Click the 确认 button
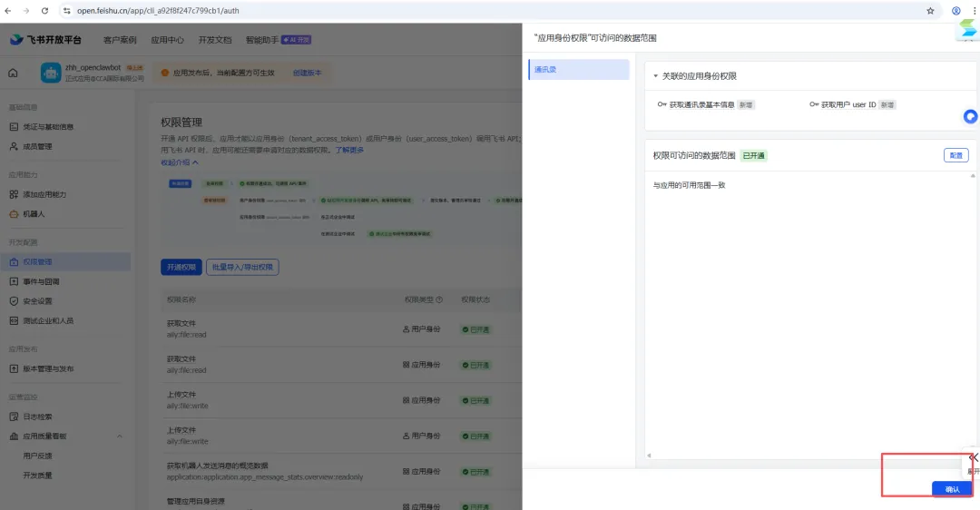Viewport: 980px width, 510px height. tap(952, 489)
